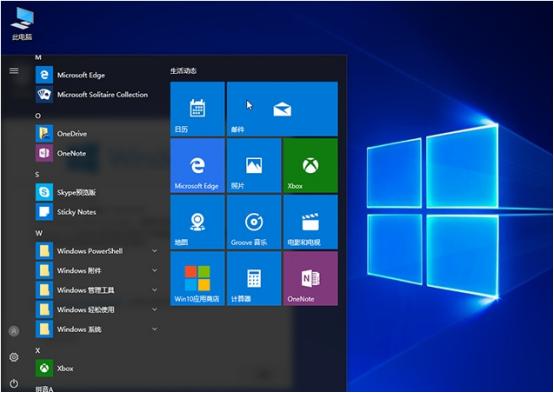Expand the Windows 轻松使用 folder chevron
Viewport: 554px width, 393px height.
click(x=155, y=309)
